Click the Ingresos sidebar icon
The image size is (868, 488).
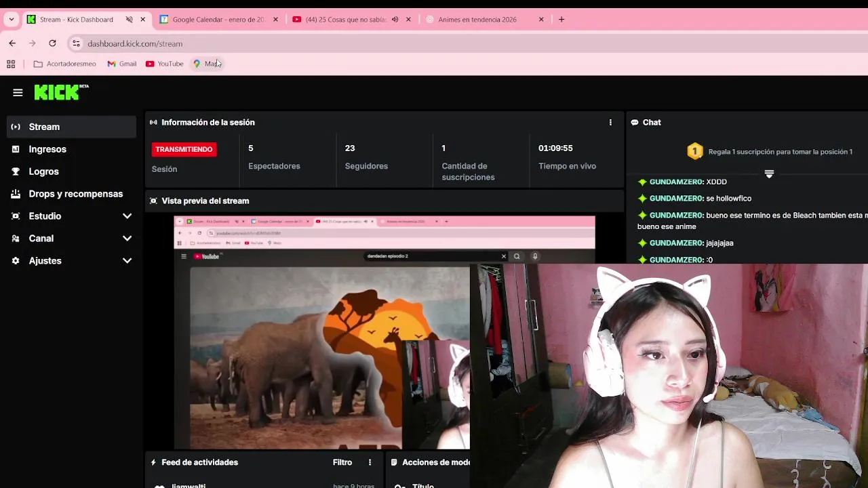pos(16,149)
